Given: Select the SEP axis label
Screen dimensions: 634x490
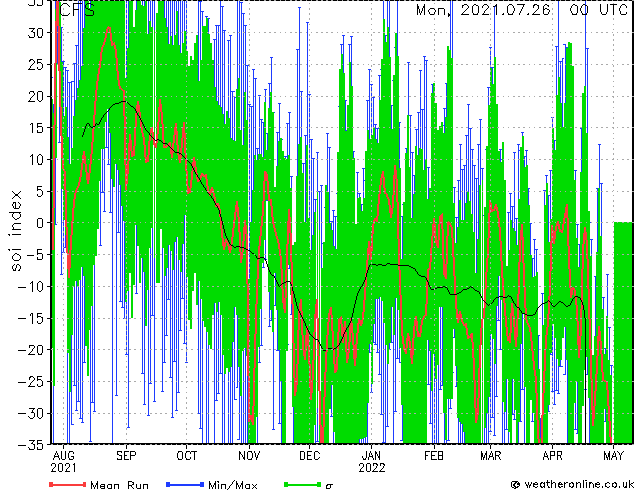Looking at the screenshot, I should (x=126, y=456).
